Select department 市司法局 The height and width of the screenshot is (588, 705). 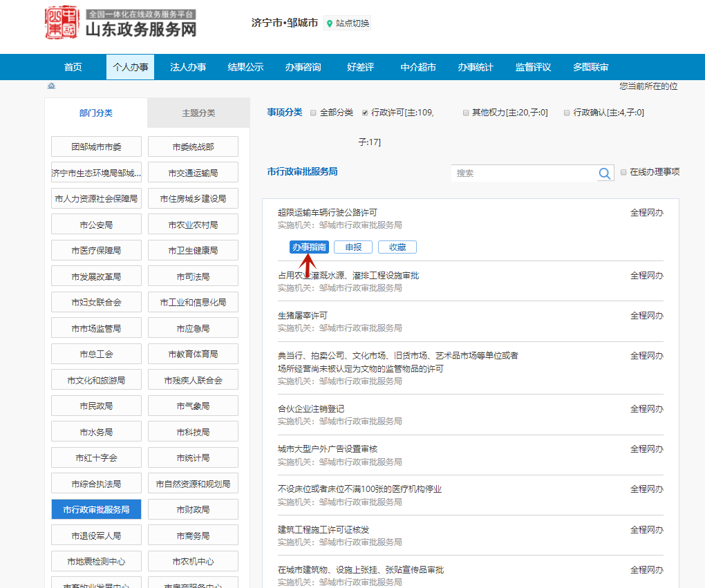click(194, 276)
